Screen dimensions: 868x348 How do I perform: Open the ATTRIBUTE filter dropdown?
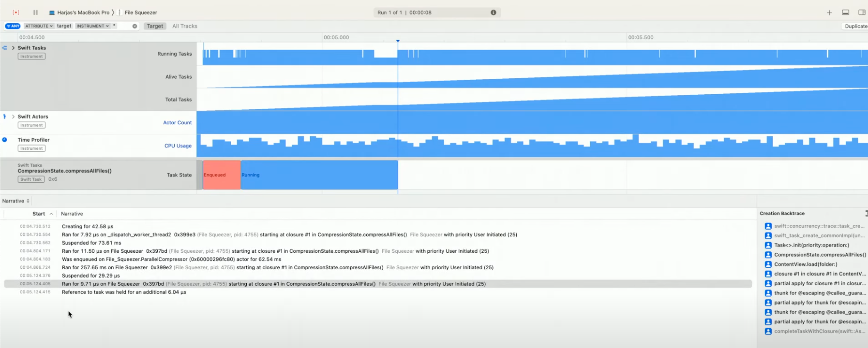coord(39,26)
